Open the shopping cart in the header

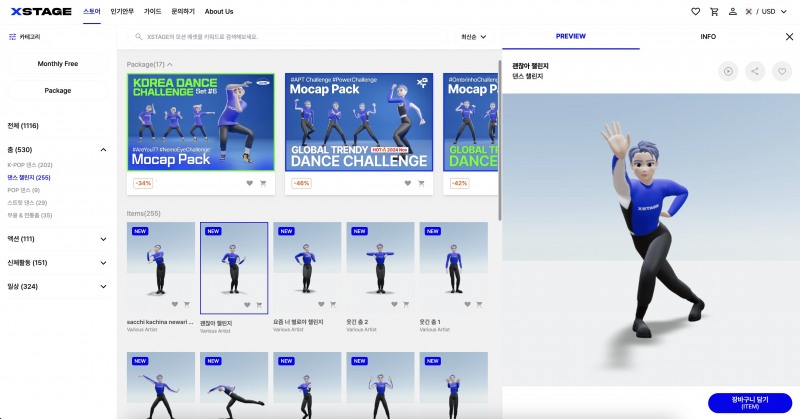pyautogui.click(x=714, y=11)
